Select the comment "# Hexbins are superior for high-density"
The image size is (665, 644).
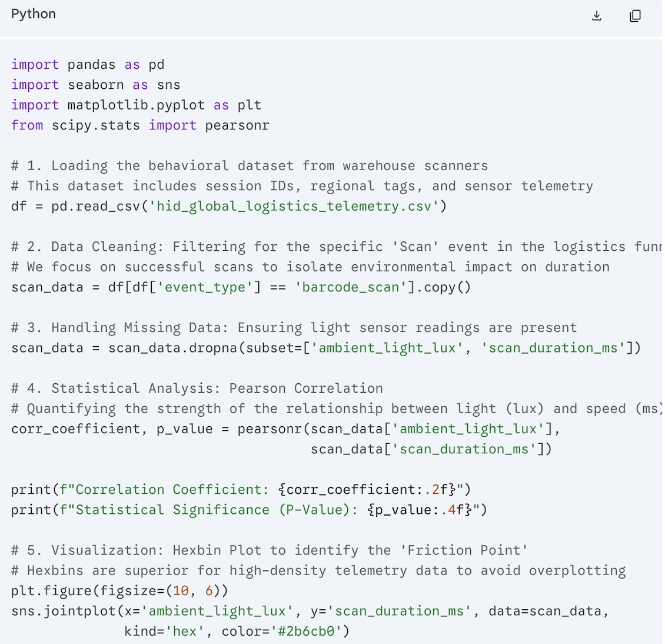pyautogui.click(x=318, y=571)
